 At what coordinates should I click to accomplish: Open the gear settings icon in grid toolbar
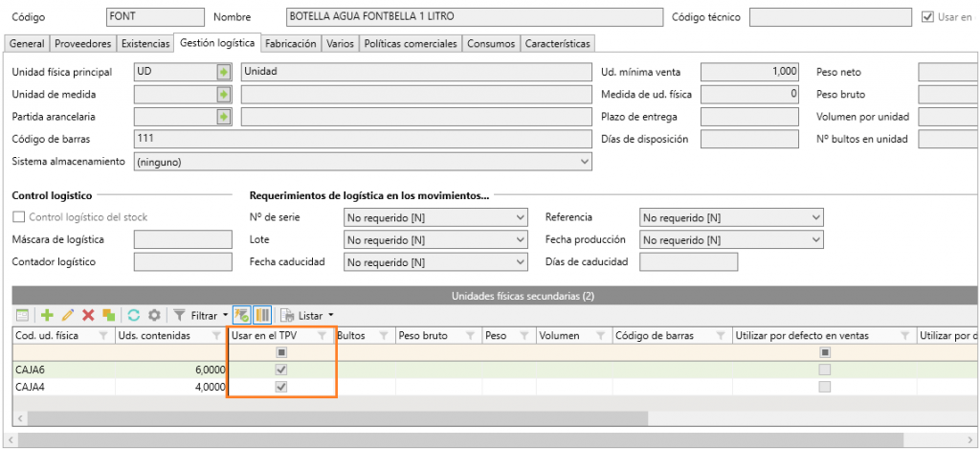153,315
